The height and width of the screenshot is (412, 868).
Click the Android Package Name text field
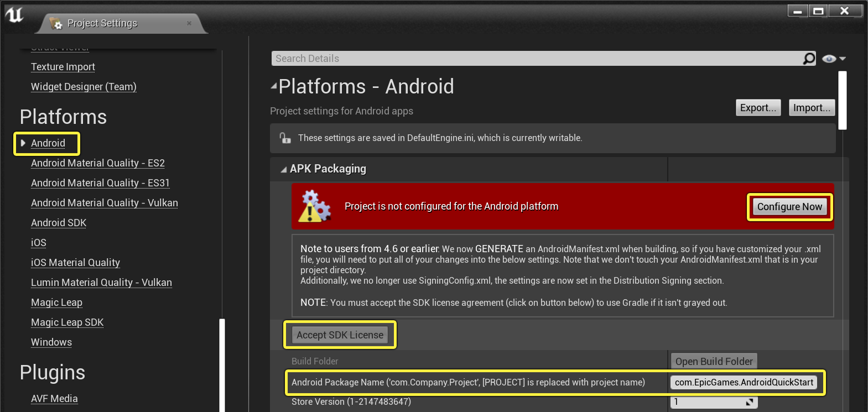(744, 383)
